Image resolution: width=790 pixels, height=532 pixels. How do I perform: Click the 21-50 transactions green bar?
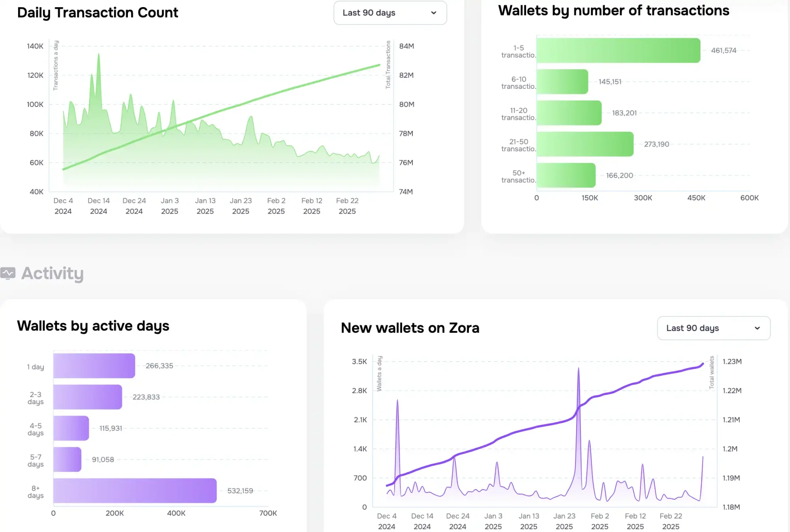[585, 144]
